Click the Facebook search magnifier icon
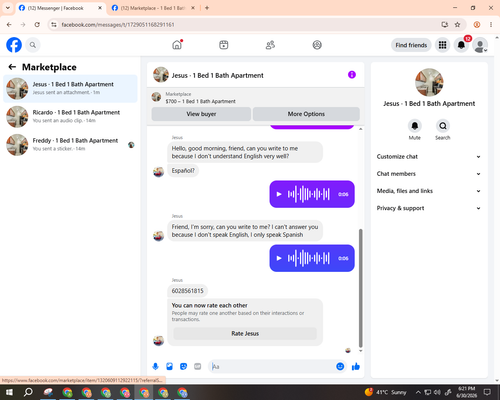Screen dimensions: 500x400 [x=33, y=45]
